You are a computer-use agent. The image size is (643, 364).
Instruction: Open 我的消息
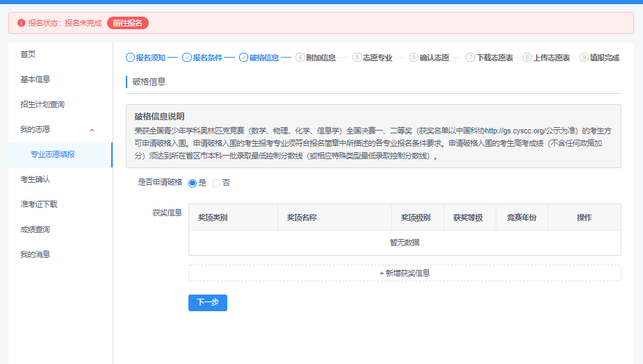35,254
